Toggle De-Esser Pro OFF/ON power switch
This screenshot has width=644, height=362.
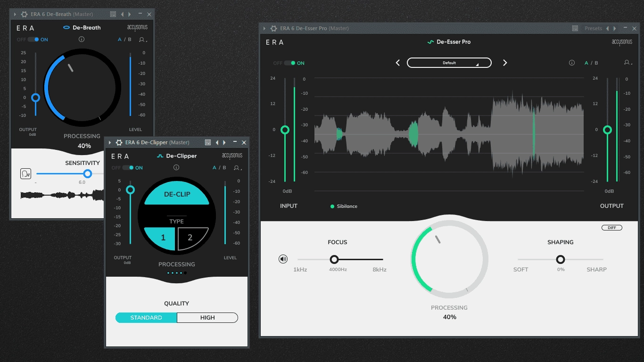[x=289, y=63]
